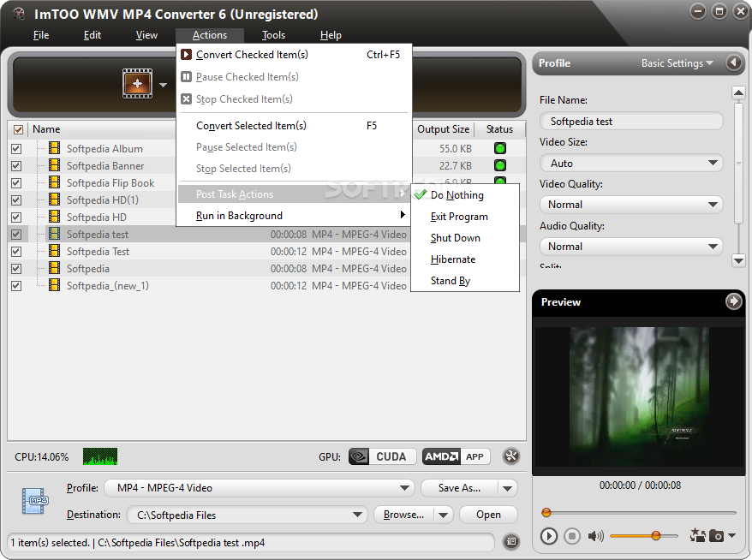Collapse the Profile panel arrow button
Image resolution: width=752 pixels, height=560 pixels.
734,63
